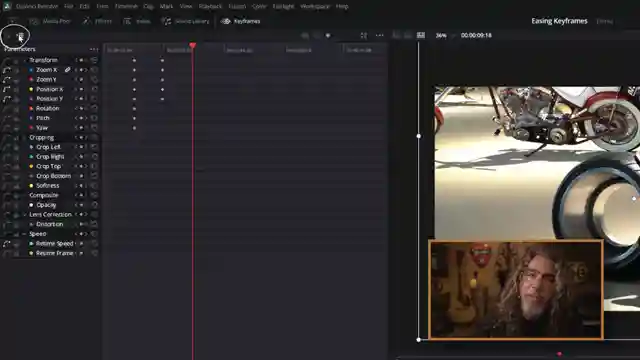
Task: Toggle keyframe diamond on Position X row
Action: (81, 89)
